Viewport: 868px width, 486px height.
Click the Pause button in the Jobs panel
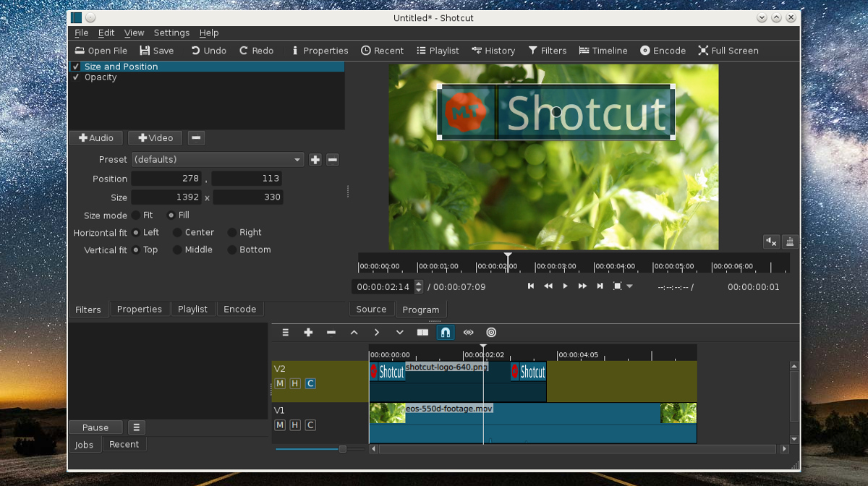point(95,427)
